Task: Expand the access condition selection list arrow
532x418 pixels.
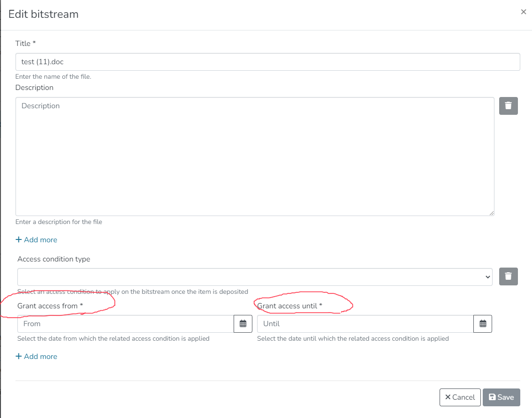Action: (488, 276)
